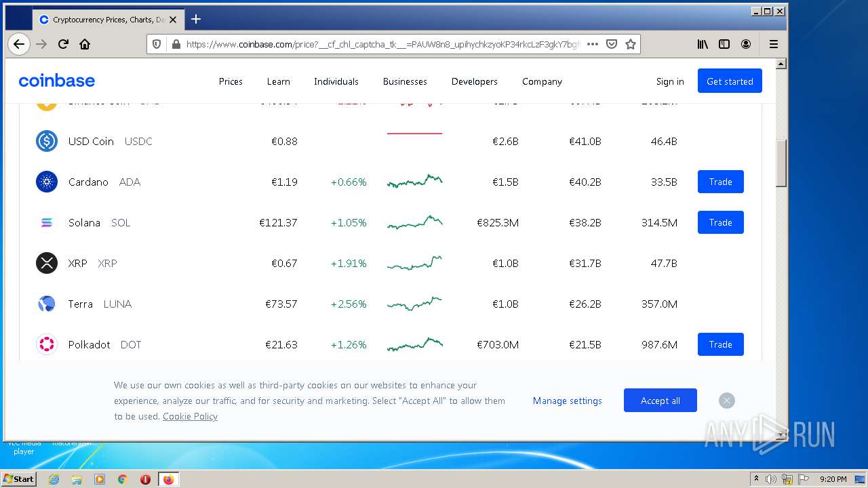Open Firefox Library icon

tap(703, 44)
